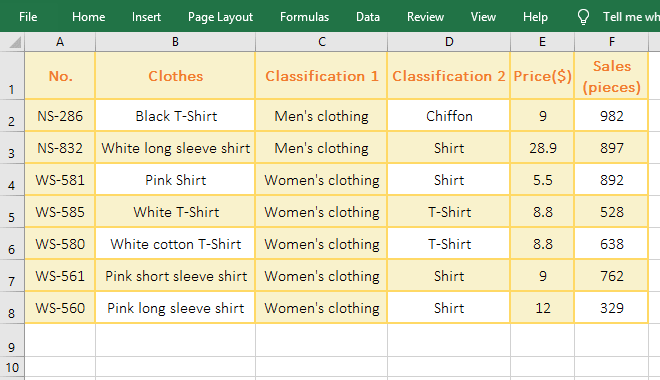Open the Help tab
The height and width of the screenshot is (380, 660).
535,17
